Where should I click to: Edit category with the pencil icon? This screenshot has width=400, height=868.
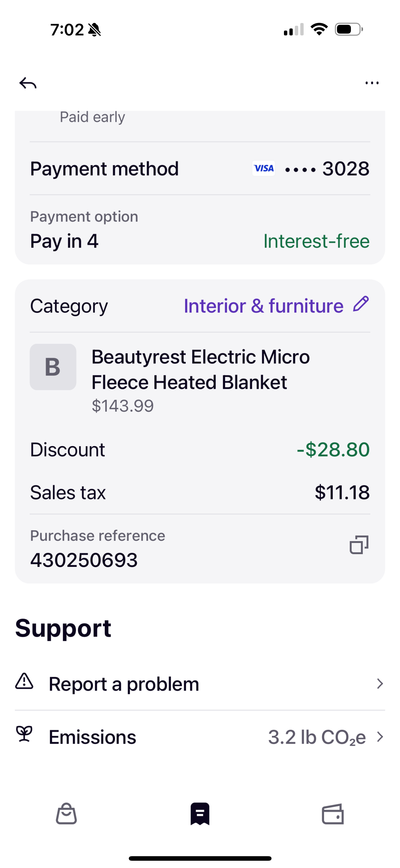click(x=361, y=304)
